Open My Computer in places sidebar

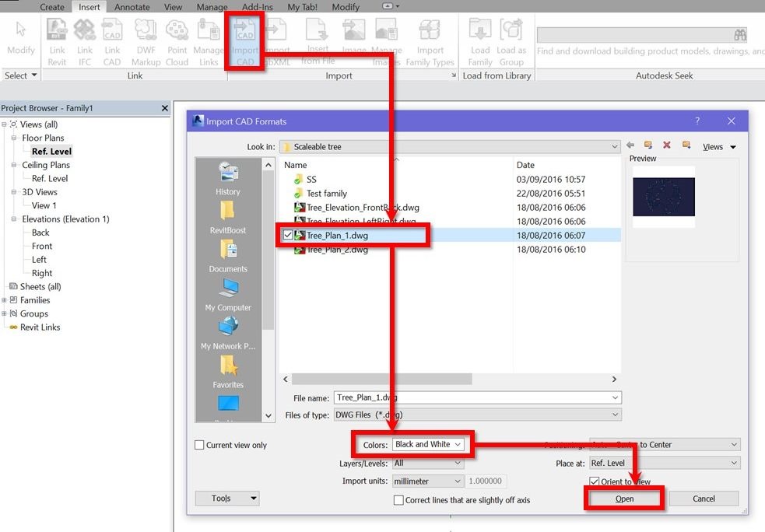pos(228,295)
